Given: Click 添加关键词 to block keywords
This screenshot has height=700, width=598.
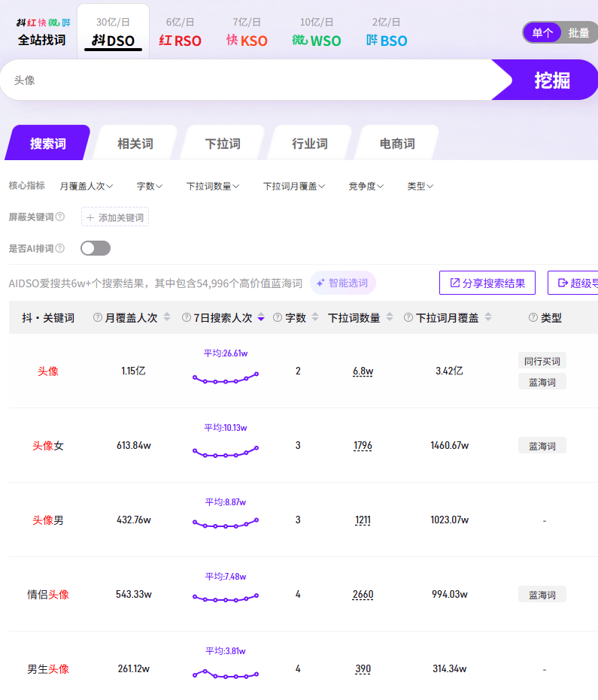Looking at the screenshot, I should pyautogui.click(x=115, y=217).
